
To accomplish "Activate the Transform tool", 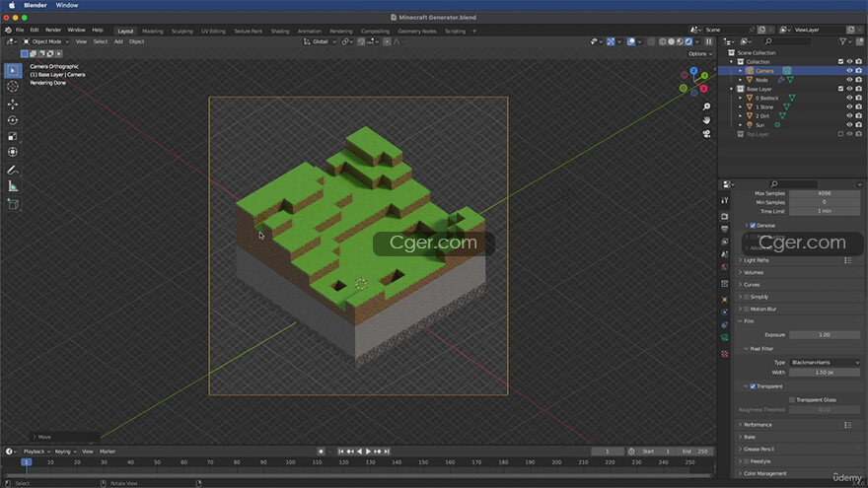I will pos(13,152).
